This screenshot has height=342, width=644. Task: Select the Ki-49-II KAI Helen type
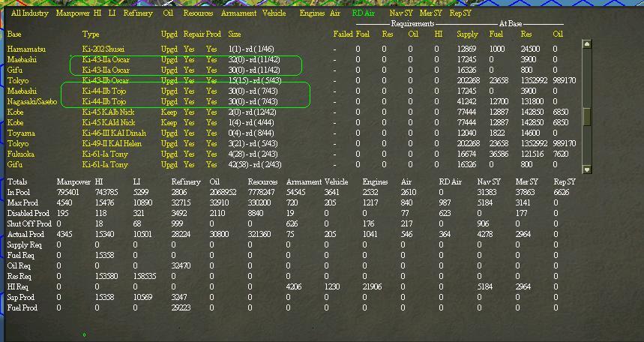click(112, 143)
